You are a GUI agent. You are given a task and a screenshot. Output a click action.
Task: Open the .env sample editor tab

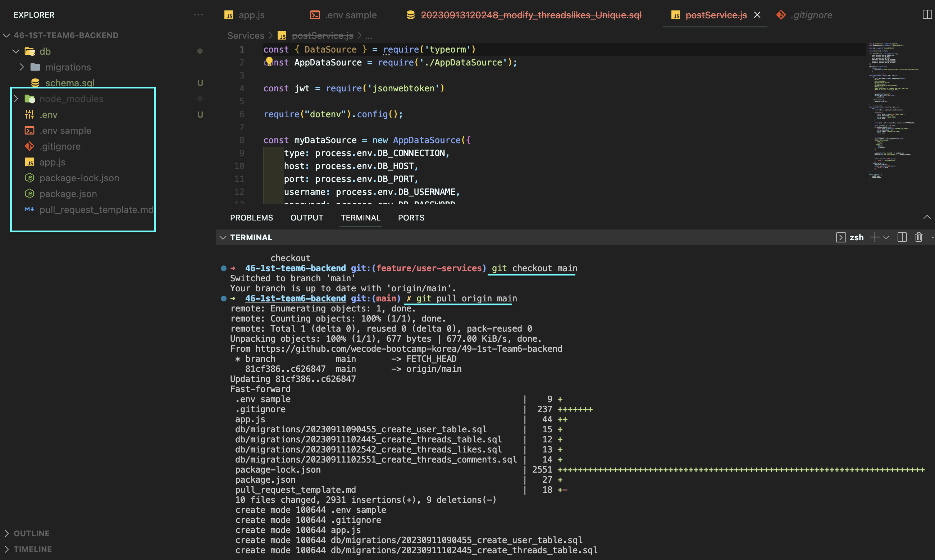351,15
